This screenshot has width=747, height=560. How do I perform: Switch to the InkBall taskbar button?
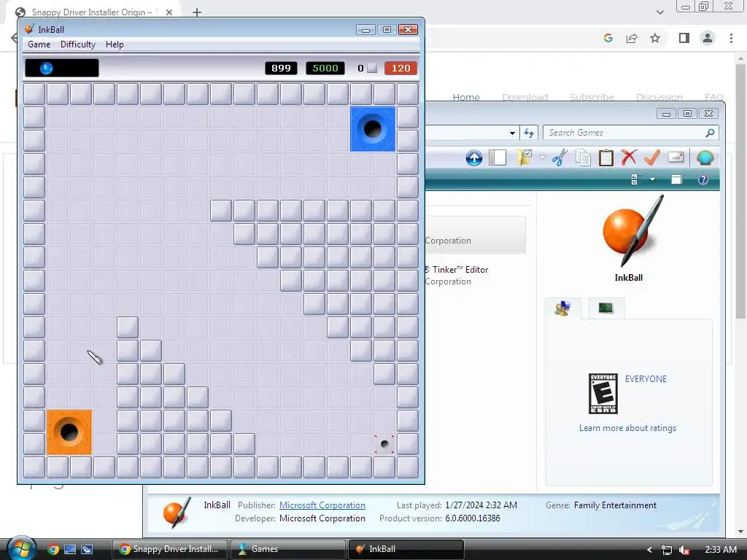pos(406,549)
